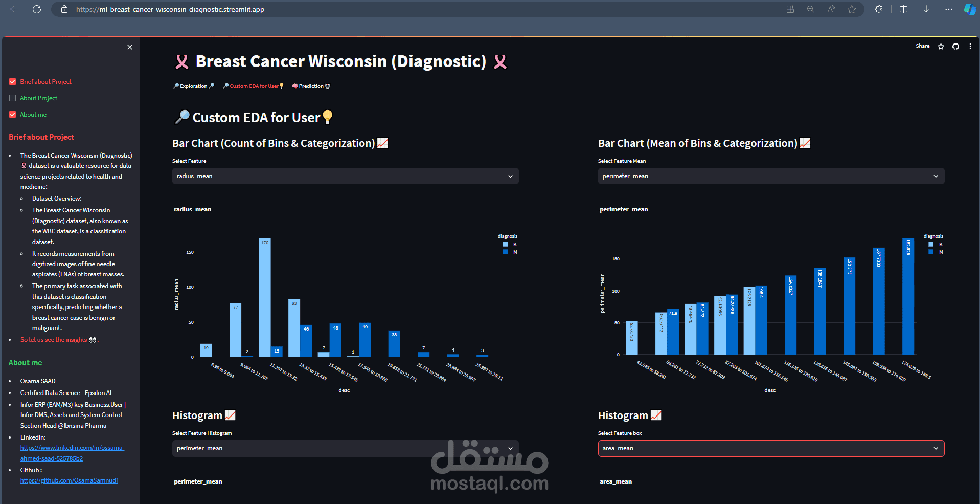The height and width of the screenshot is (504, 980).
Task: Click the Share button
Action: [922, 46]
